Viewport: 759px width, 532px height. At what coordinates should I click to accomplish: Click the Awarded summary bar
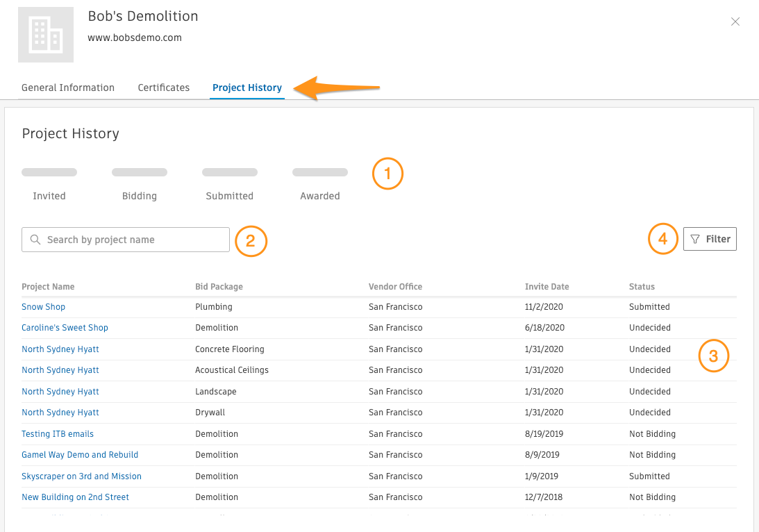pyautogui.click(x=320, y=172)
